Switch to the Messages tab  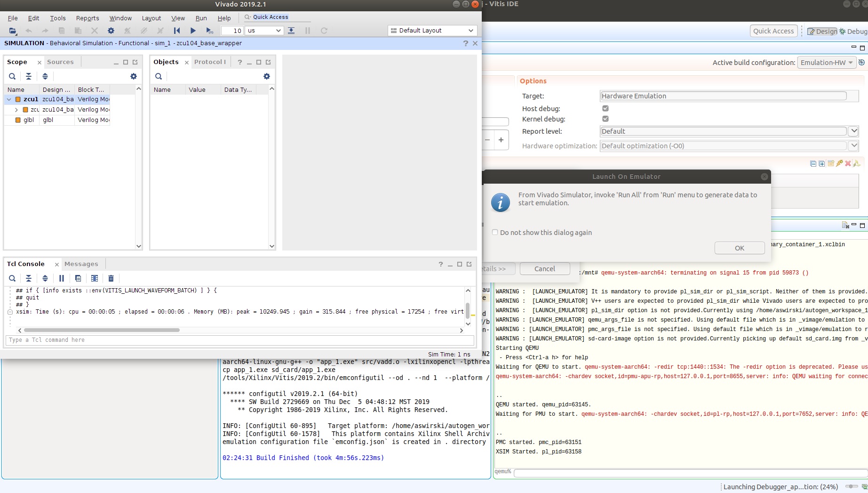pos(81,264)
